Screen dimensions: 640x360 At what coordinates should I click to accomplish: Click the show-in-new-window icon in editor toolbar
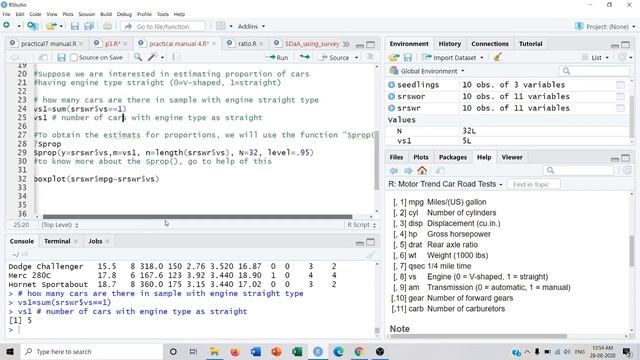tap(43, 58)
